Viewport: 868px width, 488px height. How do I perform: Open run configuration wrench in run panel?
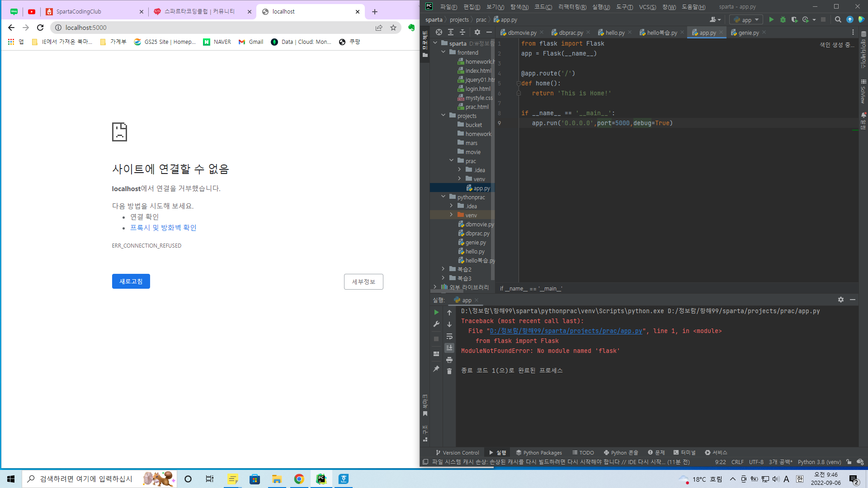(x=436, y=324)
